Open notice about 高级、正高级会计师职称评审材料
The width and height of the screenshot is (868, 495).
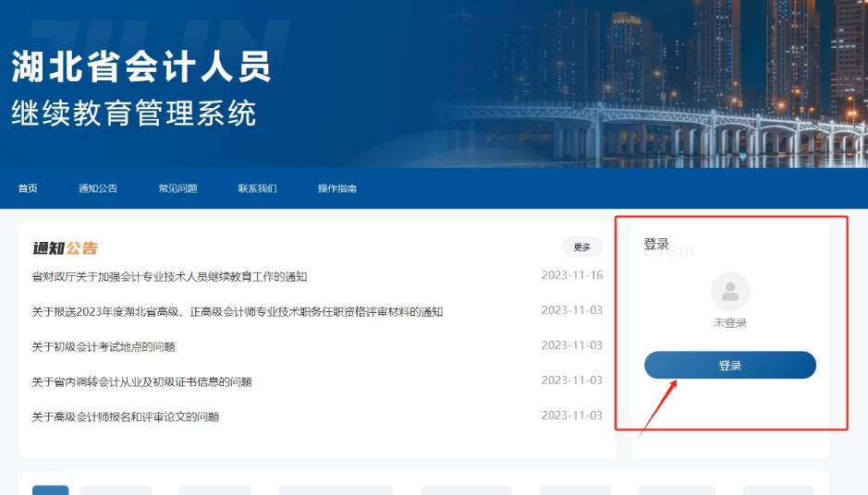(237, 311)
